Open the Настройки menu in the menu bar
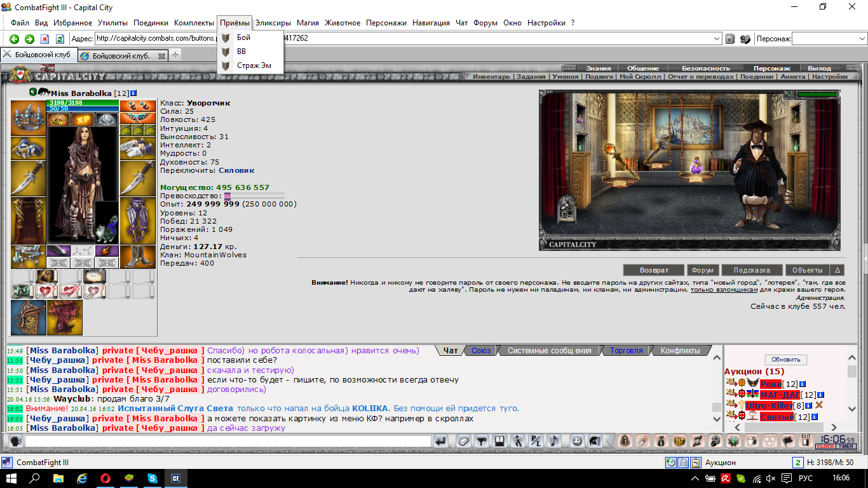The width and height of the screenshot is (868, 488). [546, 23]
